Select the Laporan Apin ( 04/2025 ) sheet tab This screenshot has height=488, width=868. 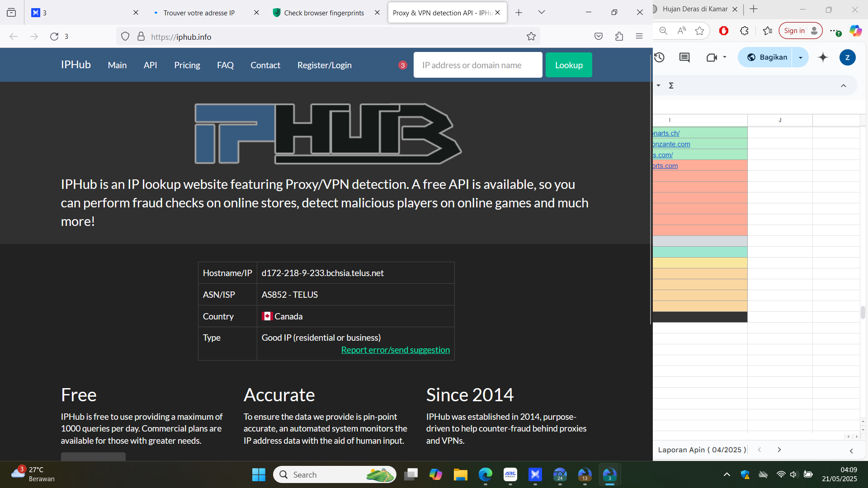[x=702, y=450]
